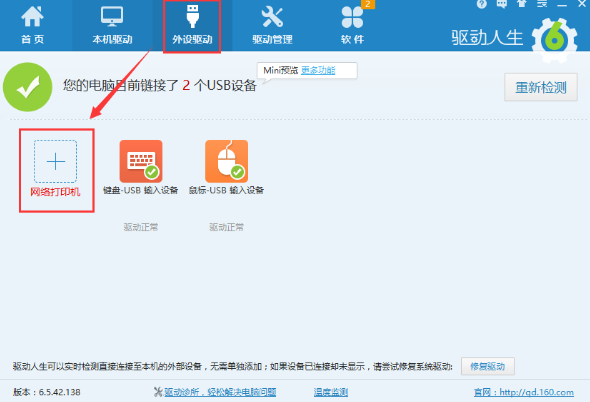Visit official site qd.160.com link
The image size is (590, 402).
(x=524, y=392)
